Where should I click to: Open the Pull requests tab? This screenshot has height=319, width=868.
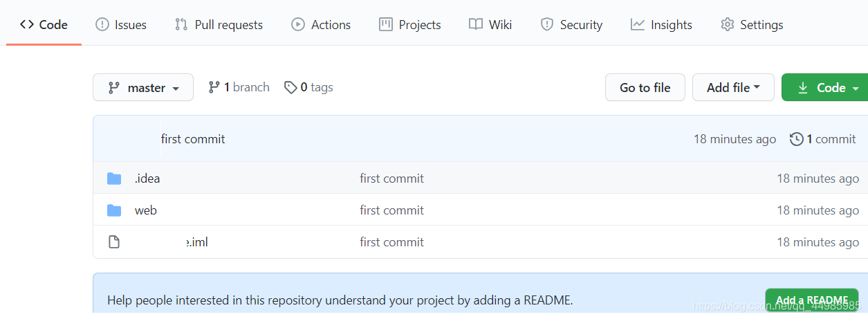(219, 25)
